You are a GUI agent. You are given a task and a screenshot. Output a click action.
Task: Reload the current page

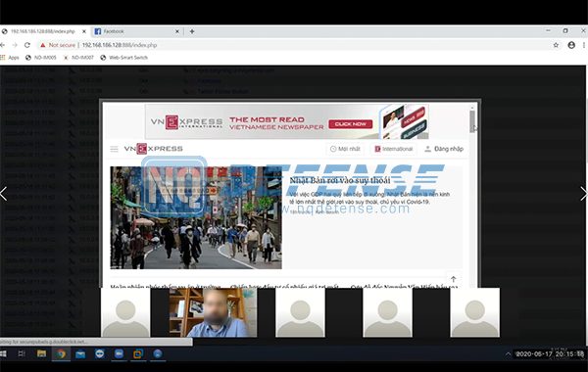(x=27, y=45)
